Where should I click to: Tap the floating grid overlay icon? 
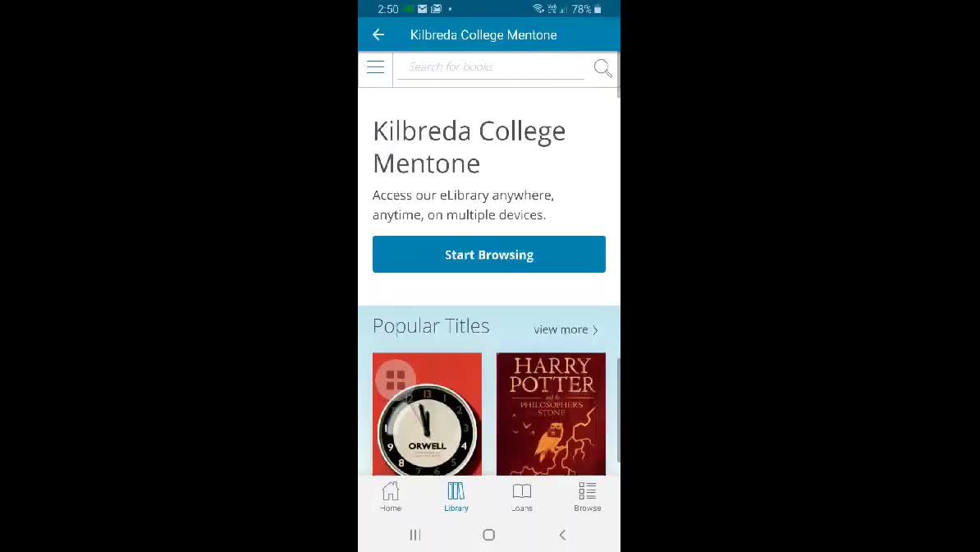click(396, 379)
